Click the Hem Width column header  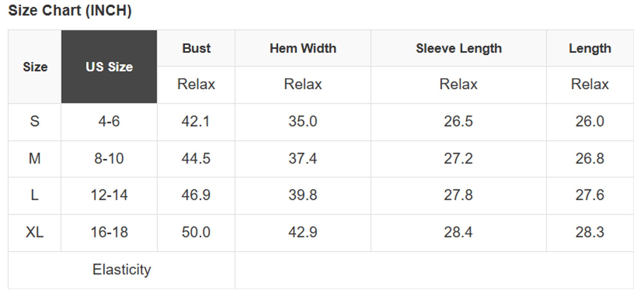coord(303,49)
